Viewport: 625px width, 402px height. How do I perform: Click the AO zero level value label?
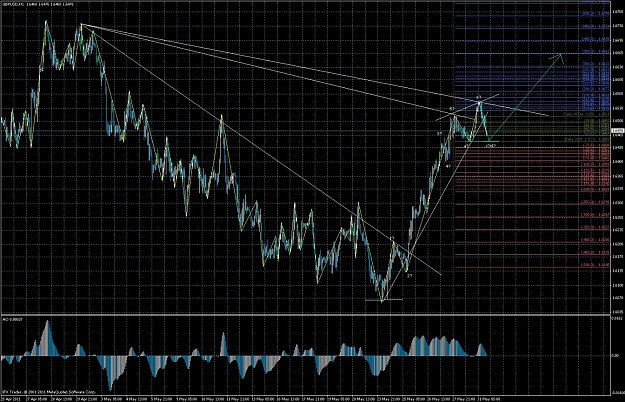[616, 355]
